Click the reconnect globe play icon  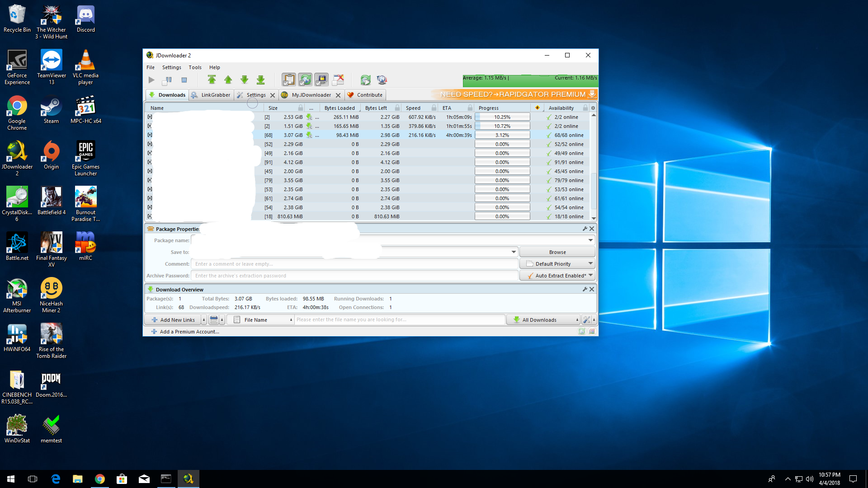365,80
